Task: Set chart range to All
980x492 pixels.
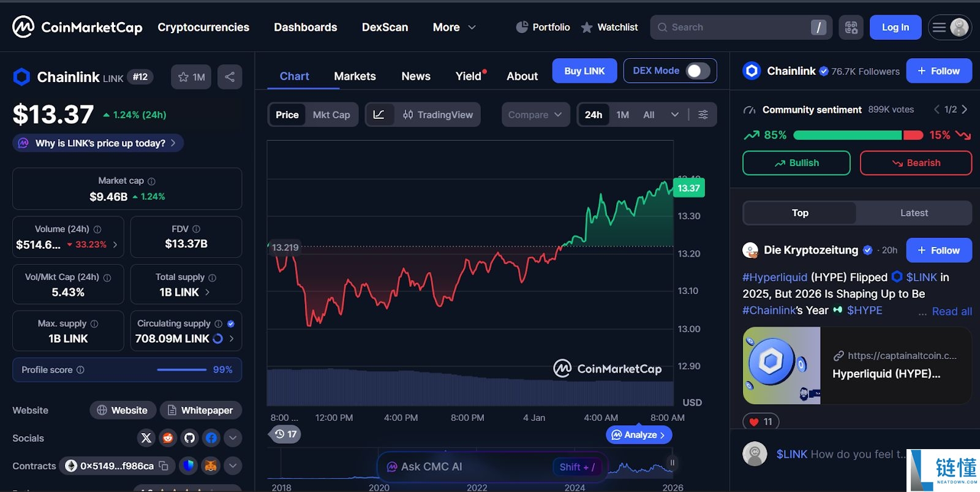Action: (x=649, y=115)
